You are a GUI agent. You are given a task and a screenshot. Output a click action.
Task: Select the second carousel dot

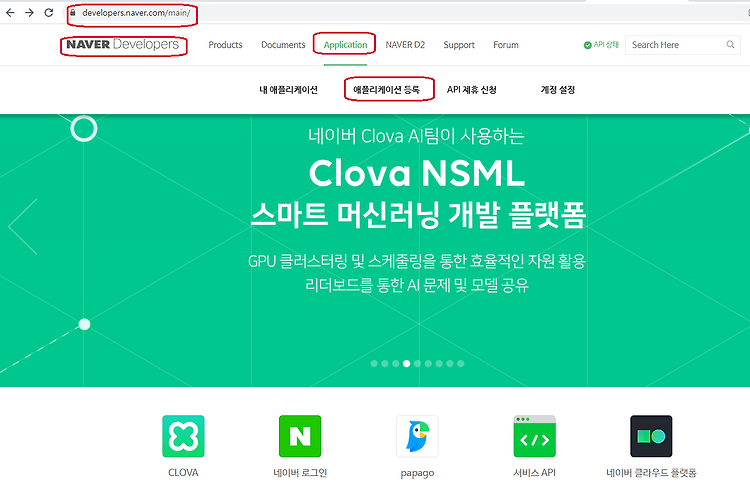pyautogui.click(x=385, y=363)
